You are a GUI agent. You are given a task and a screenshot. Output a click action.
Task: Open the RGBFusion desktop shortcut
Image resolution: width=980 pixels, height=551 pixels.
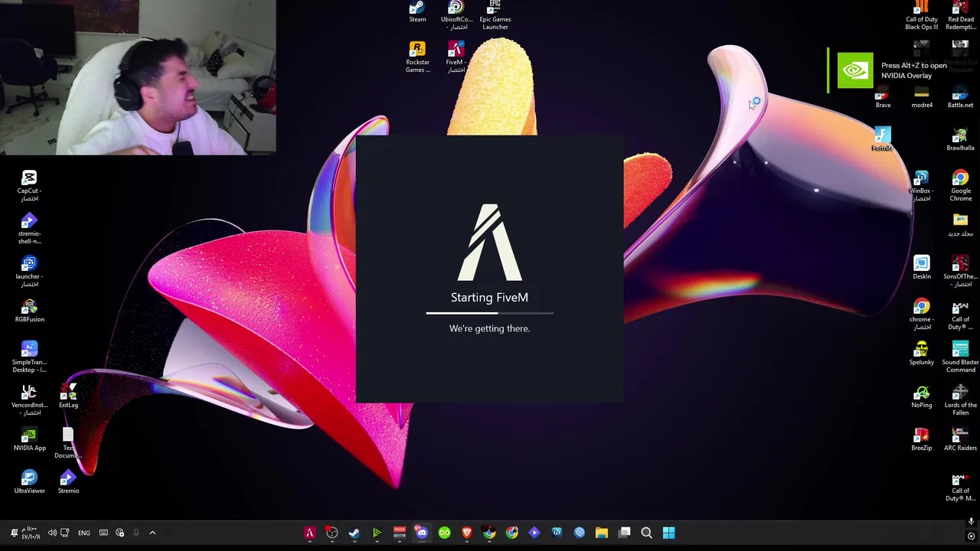pyautogui.click(x=29, y=311)
